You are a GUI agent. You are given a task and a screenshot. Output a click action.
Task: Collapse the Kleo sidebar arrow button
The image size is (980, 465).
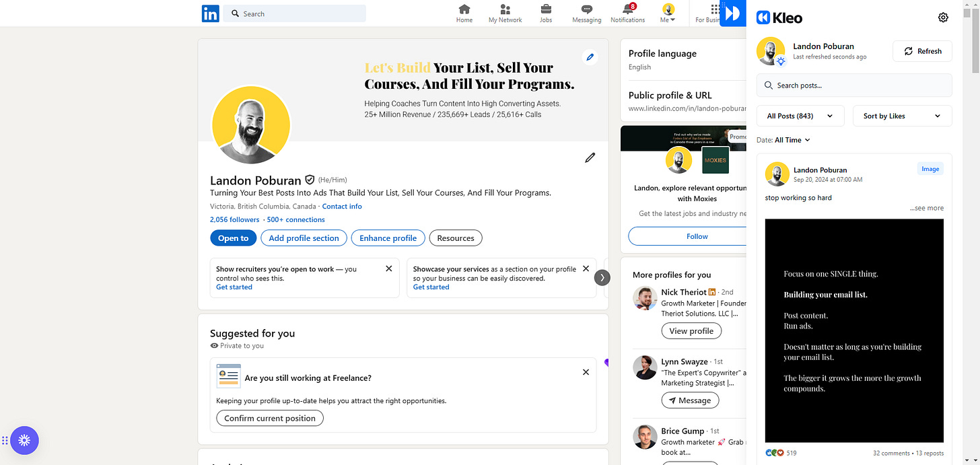tap(733, 13)
